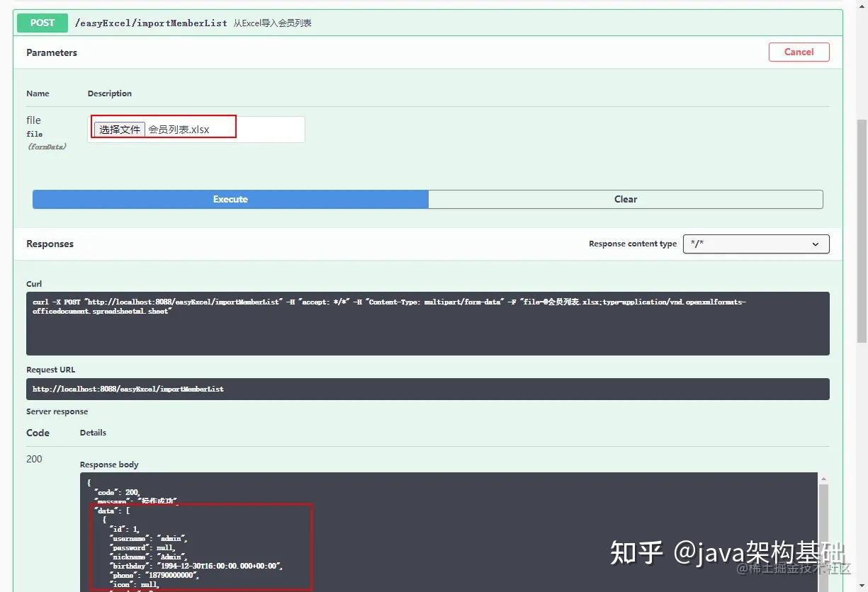Click the 选择文件 file chooser button
Viewport: 868px width, 592px height.
[x=119, y=129]
